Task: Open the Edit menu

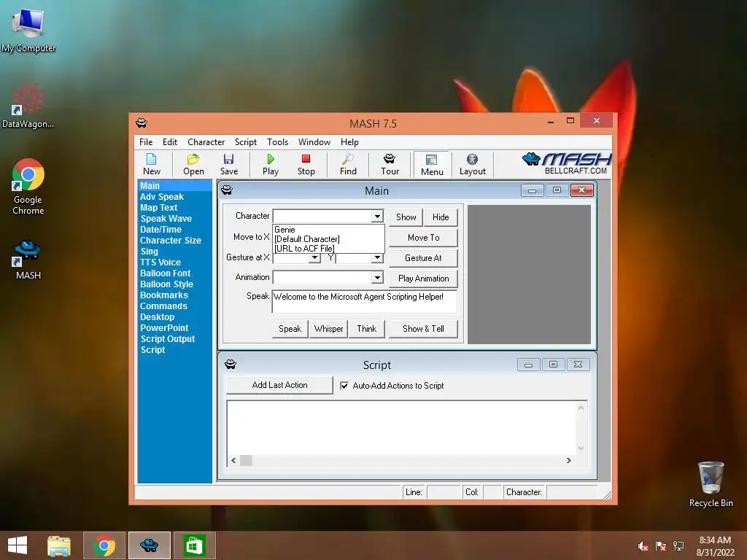Action: click(x=169, y=142)
